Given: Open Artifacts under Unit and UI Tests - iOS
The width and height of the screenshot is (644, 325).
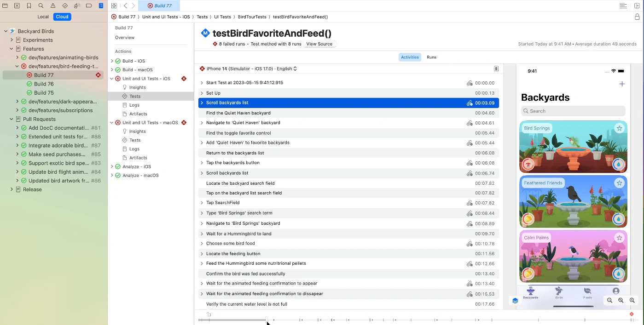Looking at the screenshot, I should (138, 114).
